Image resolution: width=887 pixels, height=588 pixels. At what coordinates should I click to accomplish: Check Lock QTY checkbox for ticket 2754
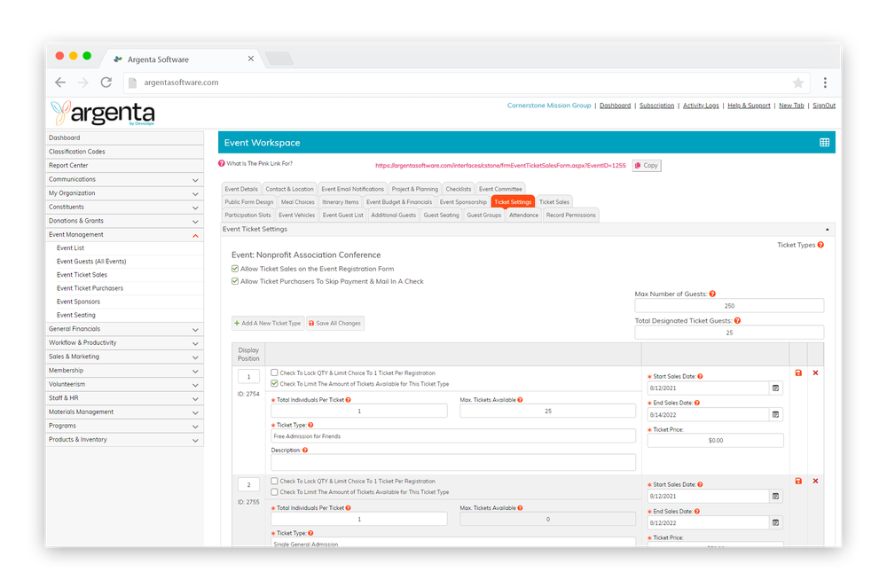point(274,373)
